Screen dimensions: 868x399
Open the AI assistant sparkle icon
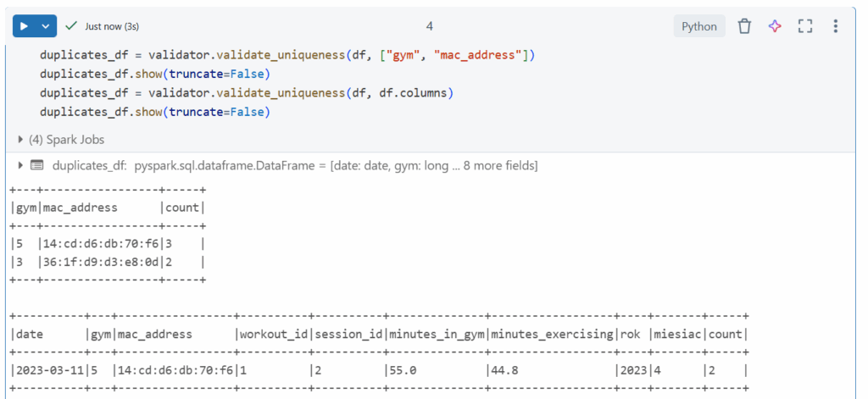775,26
